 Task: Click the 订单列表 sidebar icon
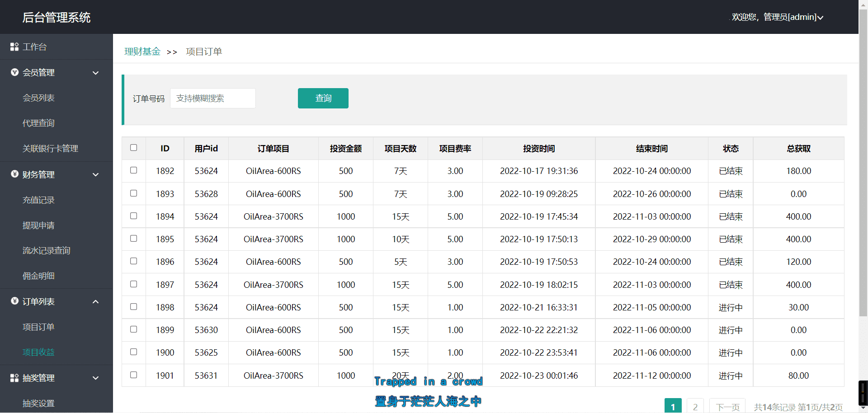click(14, 301)
